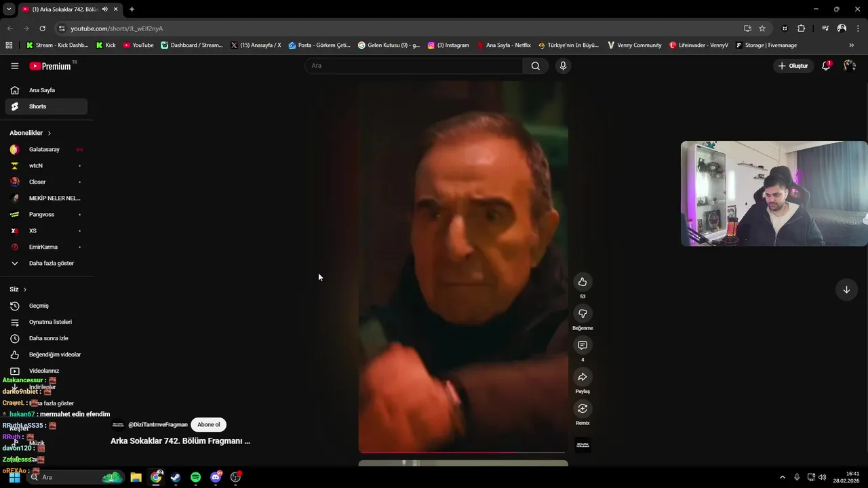Mute the tab via speaker icon
Screen dimensions: 868x488
pyautogui.click(x=104, y=9)
